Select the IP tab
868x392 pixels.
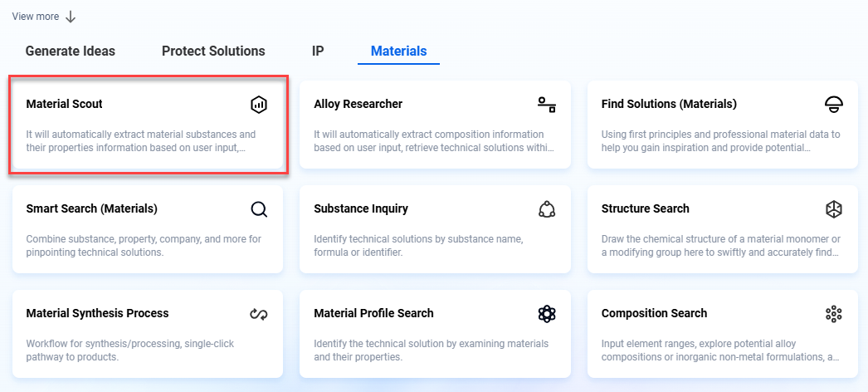[x=318, y=51]
